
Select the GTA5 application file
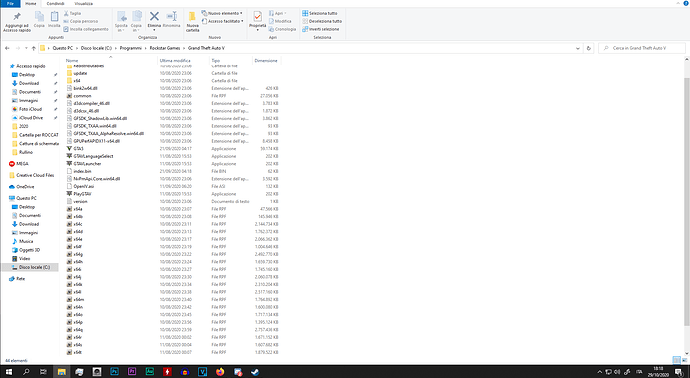click(75, 149)
